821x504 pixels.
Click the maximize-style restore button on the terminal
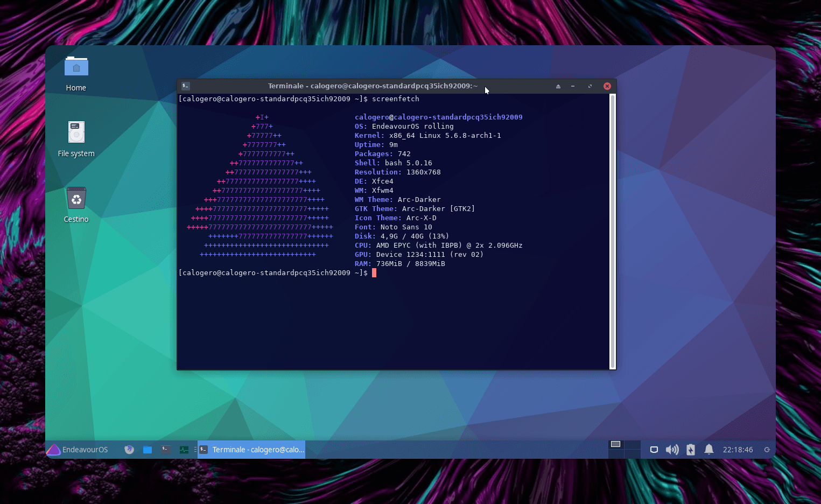(x=590, y=86)
